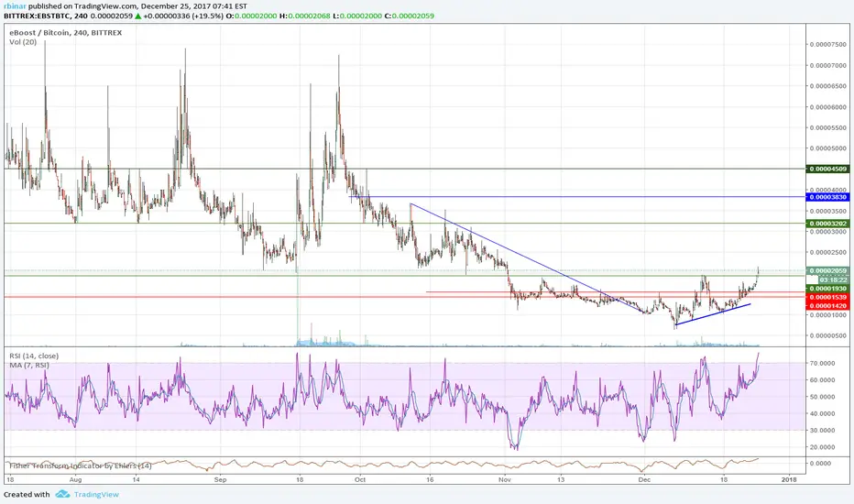Image resolution: width=854 pixels, height=504 pixels.
Task: Click the 70.0000 RSI axis value
Action: click(823, 363)
